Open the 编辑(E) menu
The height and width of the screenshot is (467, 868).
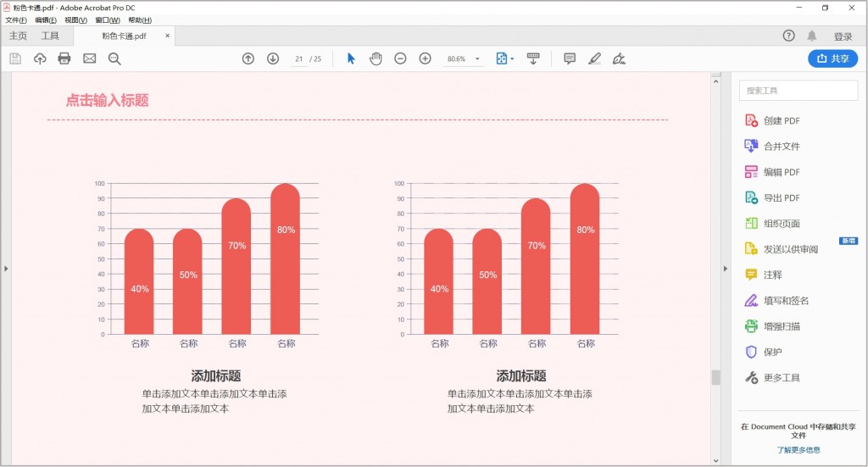(x=46, y=20)
